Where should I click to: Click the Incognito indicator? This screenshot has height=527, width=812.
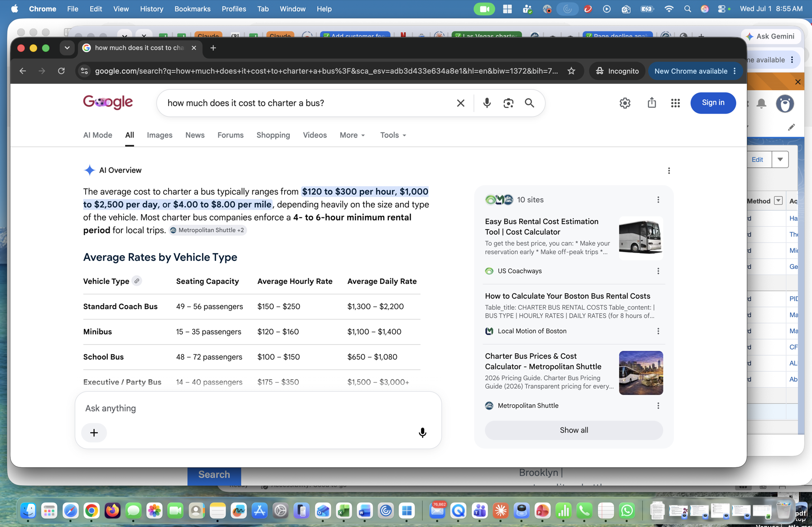point(617,71)
